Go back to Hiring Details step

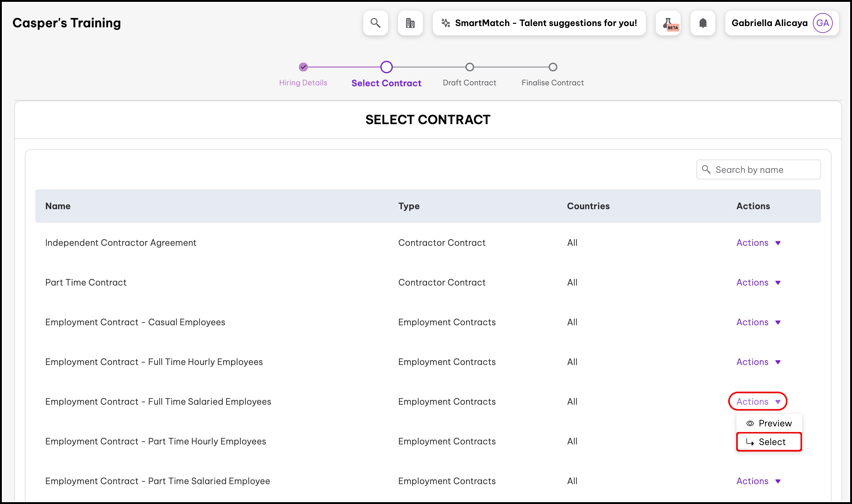[x=303, y=67]
